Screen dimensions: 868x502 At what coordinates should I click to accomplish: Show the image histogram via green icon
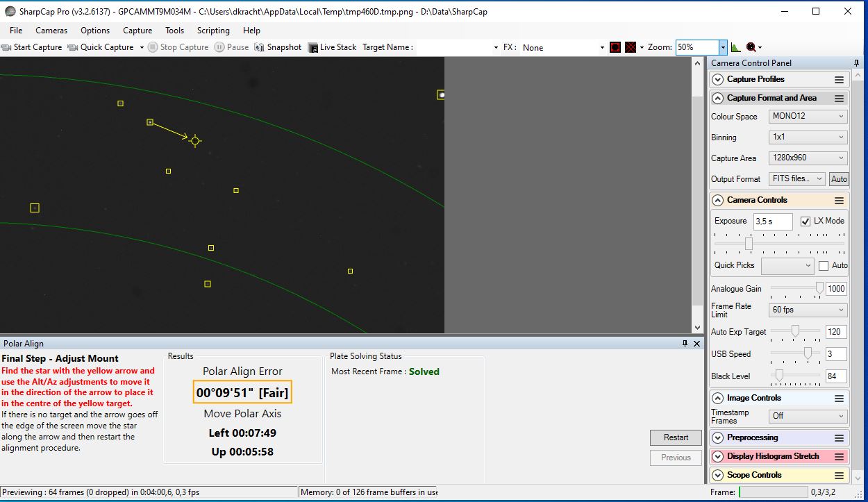click(x=735, y=47)
